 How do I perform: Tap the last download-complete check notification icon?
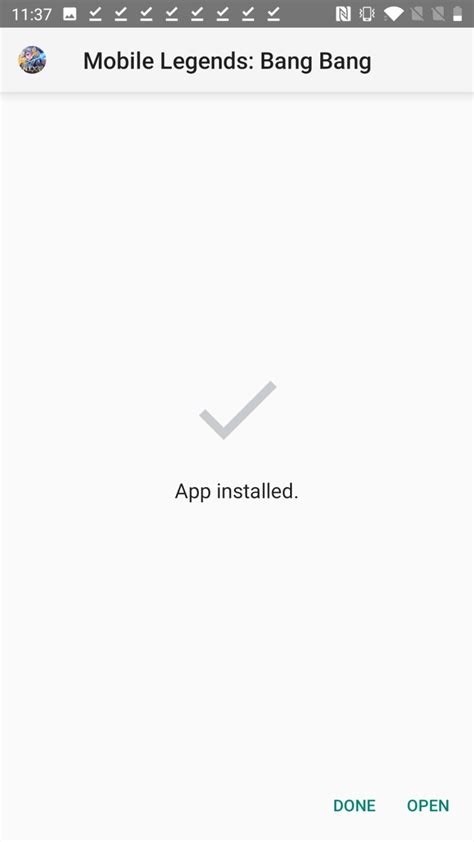coord(273,14)
